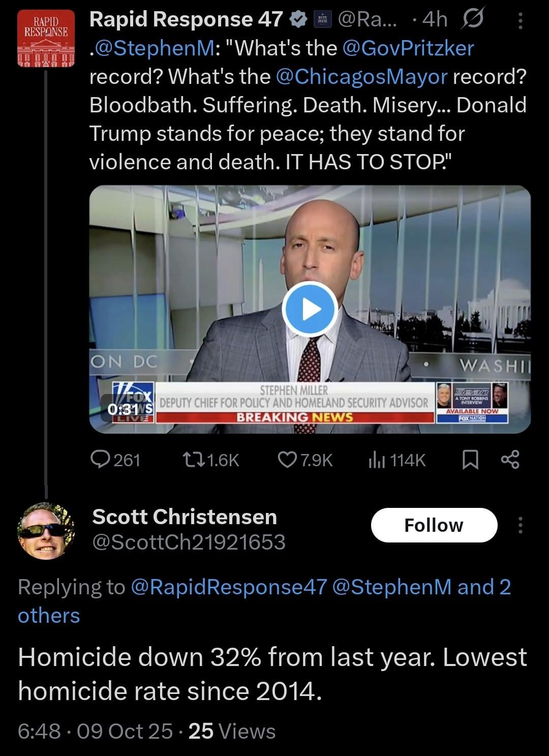Image resolution: width=549 pixels, height=756 pixels.
Task: Share the Rapid Response post
Action: [x=510, y=460]
